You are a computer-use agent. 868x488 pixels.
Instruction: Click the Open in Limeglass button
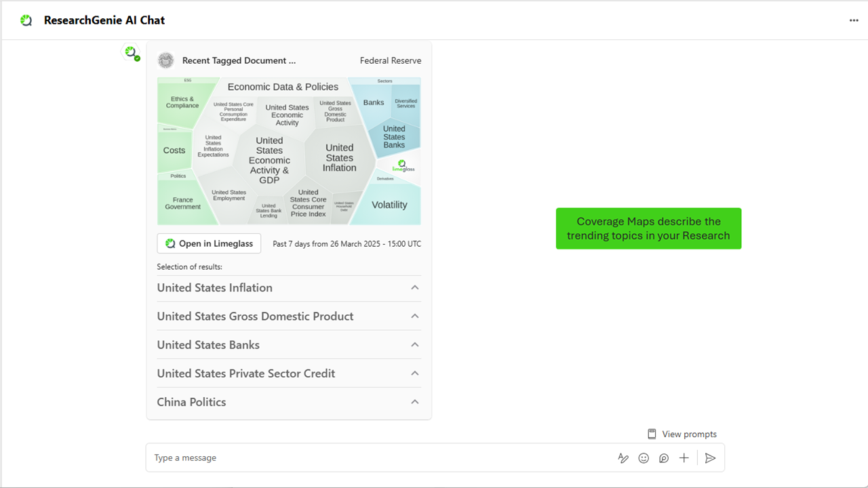click(x=209, y=243)
